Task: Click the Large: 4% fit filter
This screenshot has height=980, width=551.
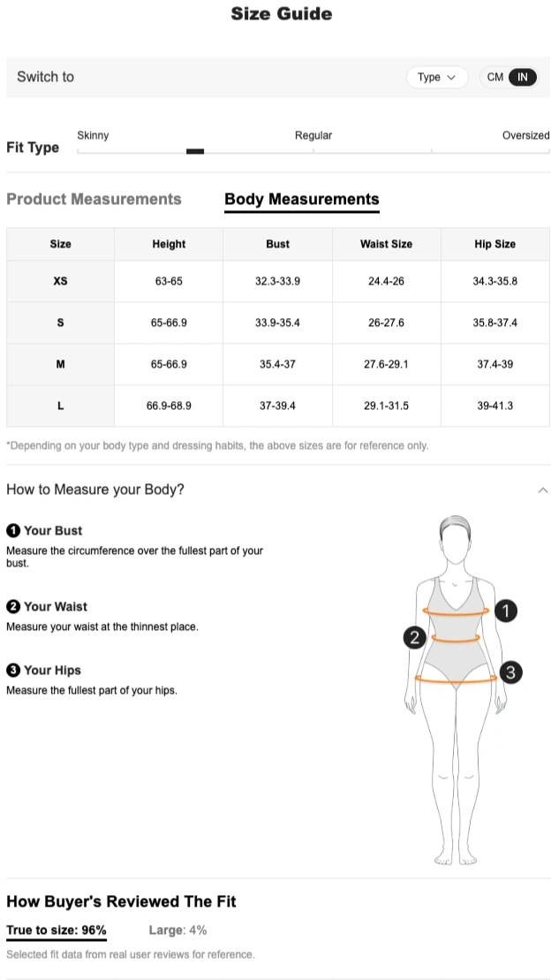Action: [177, 931]
